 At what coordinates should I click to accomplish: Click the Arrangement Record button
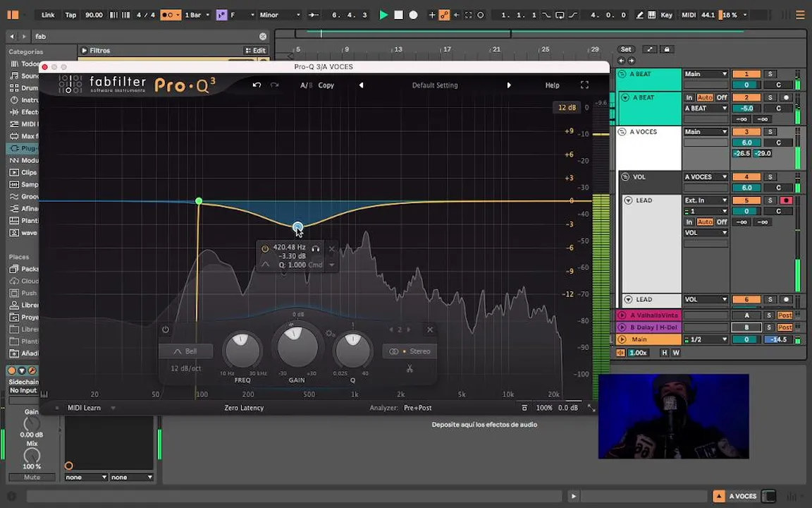tap(413, 15)
